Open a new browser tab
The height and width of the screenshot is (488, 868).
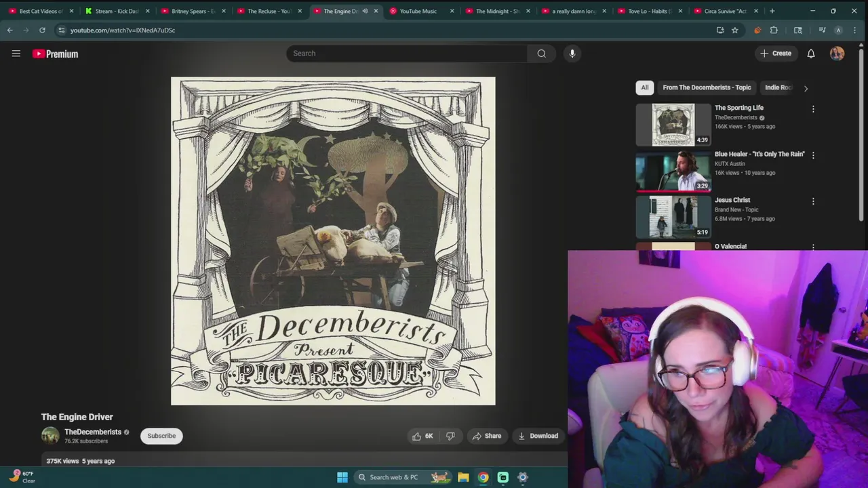(x=772, y=11)
